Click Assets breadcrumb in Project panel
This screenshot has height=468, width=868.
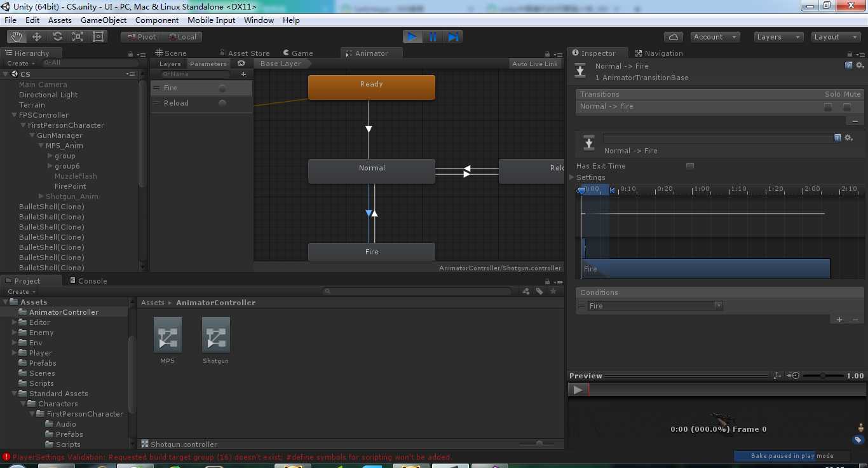click(x=153, y=303)
